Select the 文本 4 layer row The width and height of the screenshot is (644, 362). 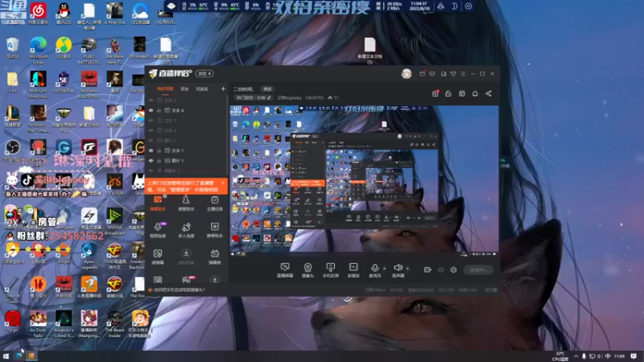click(185, 110)
